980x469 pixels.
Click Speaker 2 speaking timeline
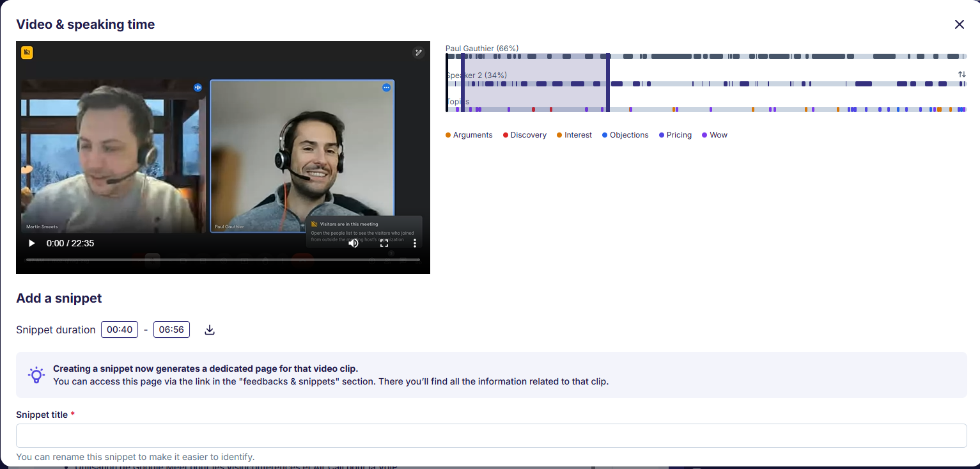tap(706, 84)
